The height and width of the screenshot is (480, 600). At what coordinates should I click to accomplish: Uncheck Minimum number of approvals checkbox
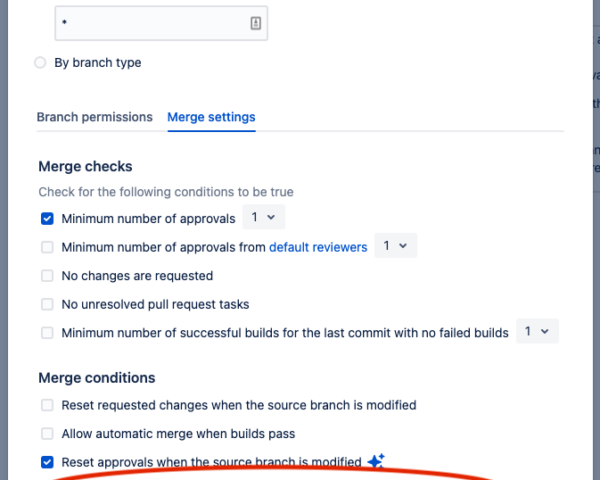pos(47,218)
